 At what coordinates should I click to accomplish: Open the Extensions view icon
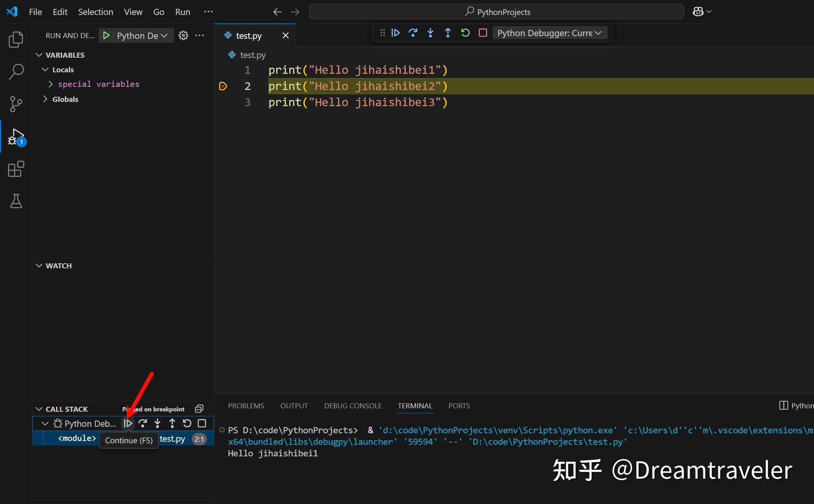coord(16,169)
